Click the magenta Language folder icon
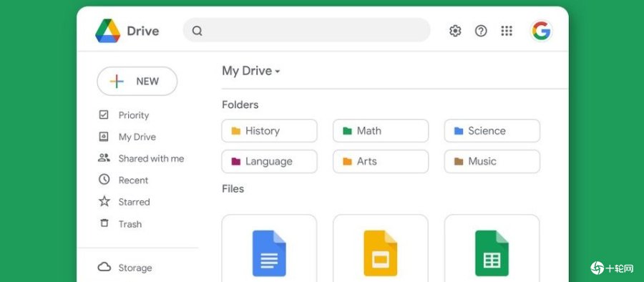 tap(235, 161)
